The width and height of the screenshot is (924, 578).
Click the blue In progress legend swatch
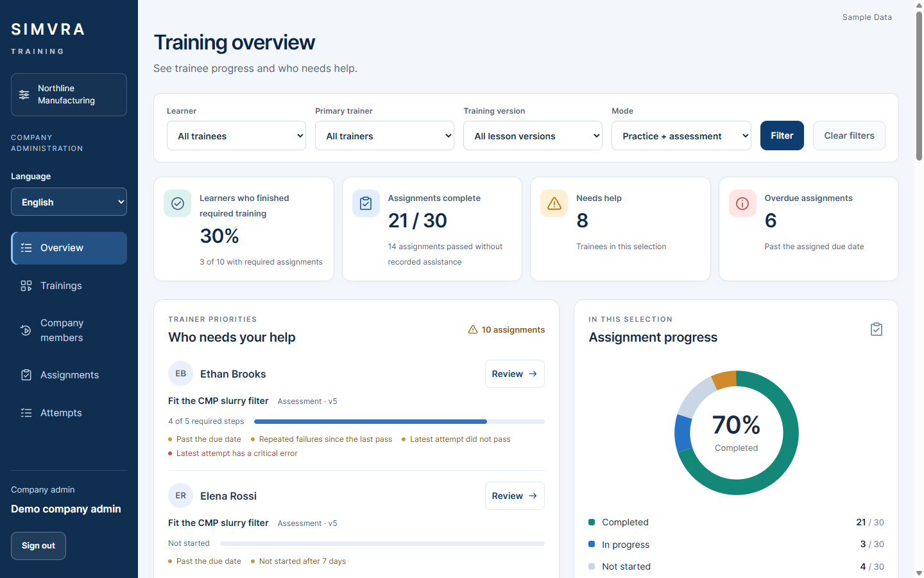pyautogui.click(x=592, y=544)
